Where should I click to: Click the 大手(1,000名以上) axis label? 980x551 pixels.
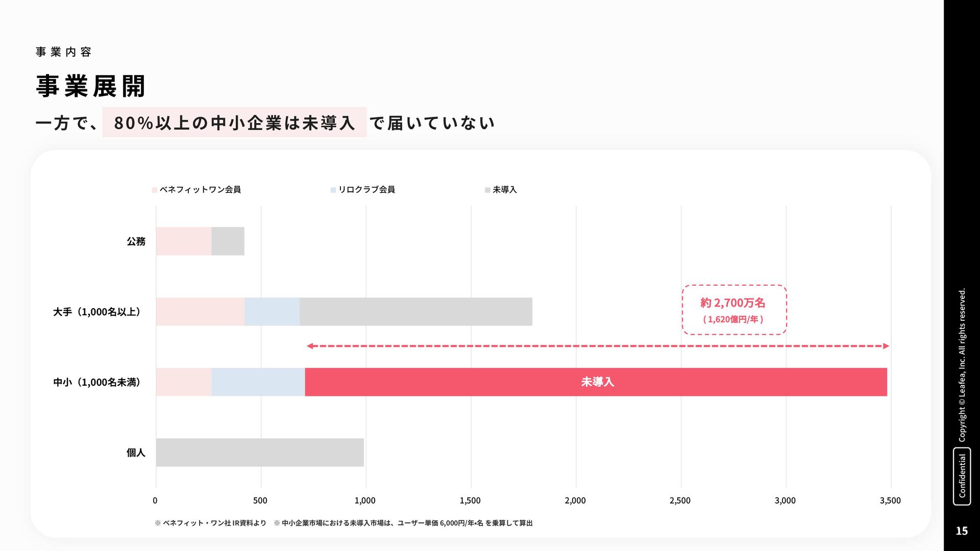coord(97,312)
